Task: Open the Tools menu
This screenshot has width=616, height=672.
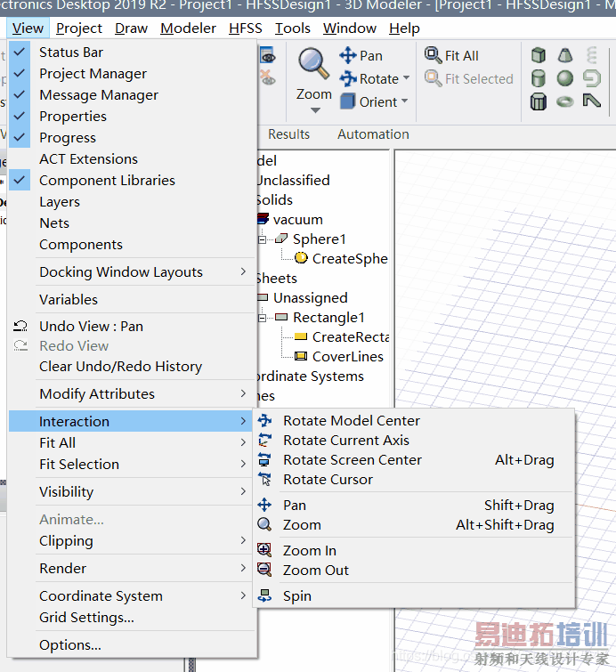Action: [x=292, y=28]
